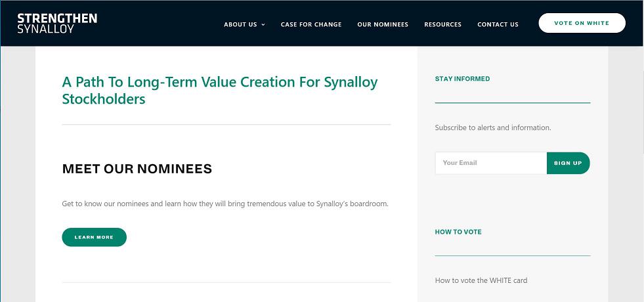Open the Path To Long-Term Value Creation headline
The width and height of the screenshot is (644, 302).
click(x=219, y=91)
